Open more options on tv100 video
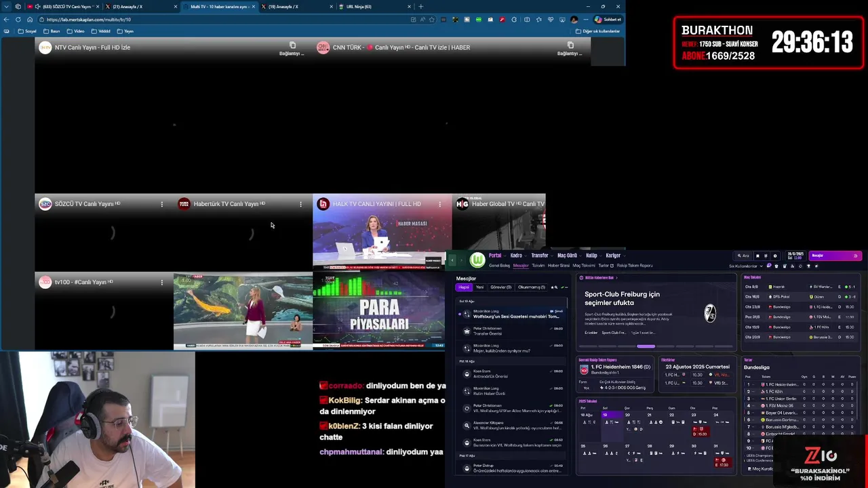The width and height of the screenshot is (868, 488). point(161,282)
